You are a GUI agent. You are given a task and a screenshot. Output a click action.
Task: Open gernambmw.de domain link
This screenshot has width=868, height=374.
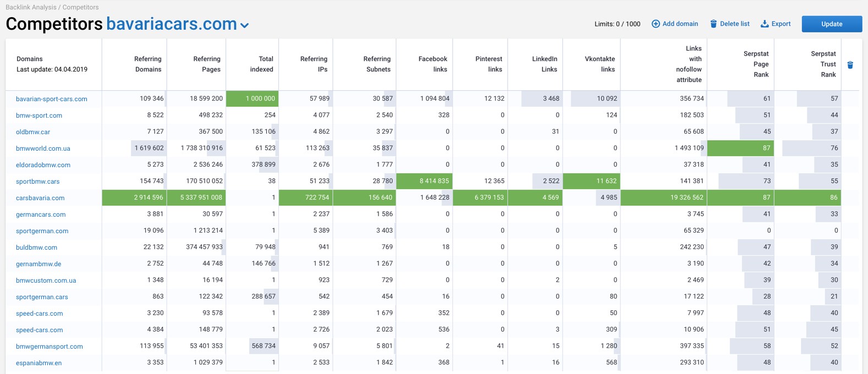point(39,264)
